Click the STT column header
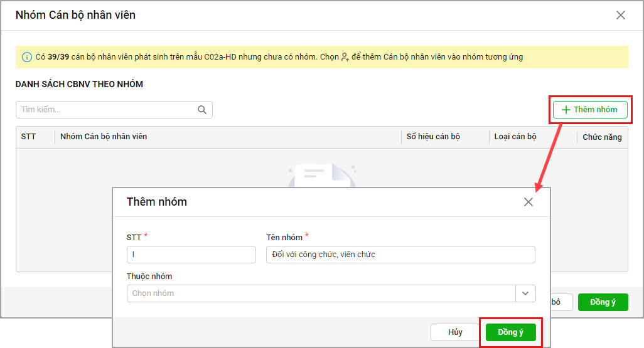The image size is (644, 348). [x=29, y=137]
